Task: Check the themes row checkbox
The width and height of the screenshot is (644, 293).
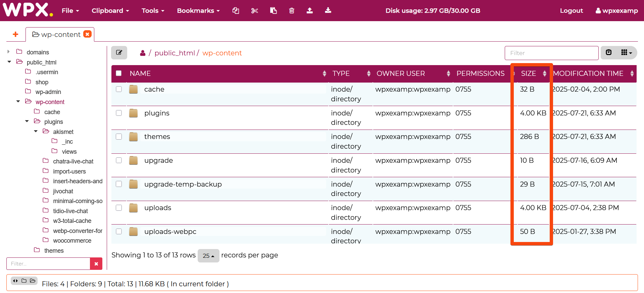Action: 119,137
